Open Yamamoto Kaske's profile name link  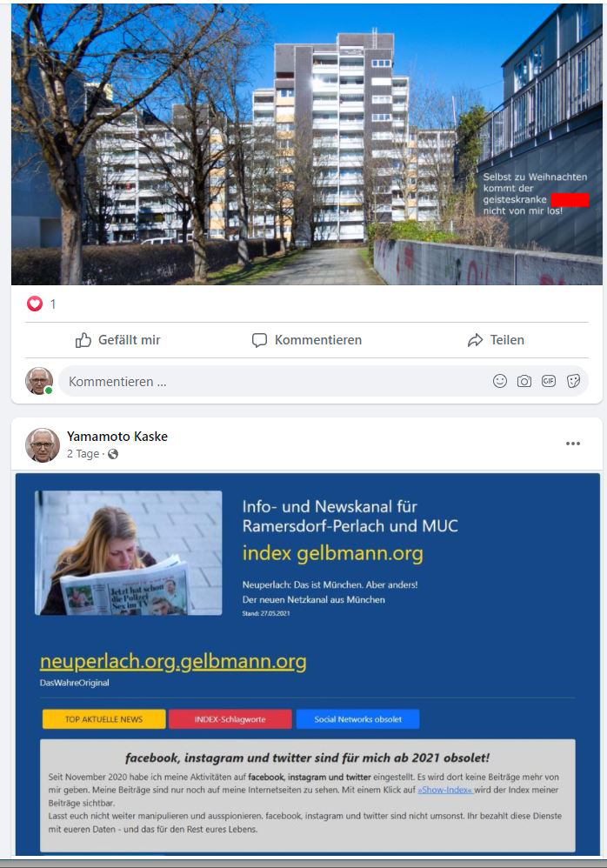click(117, 437)
